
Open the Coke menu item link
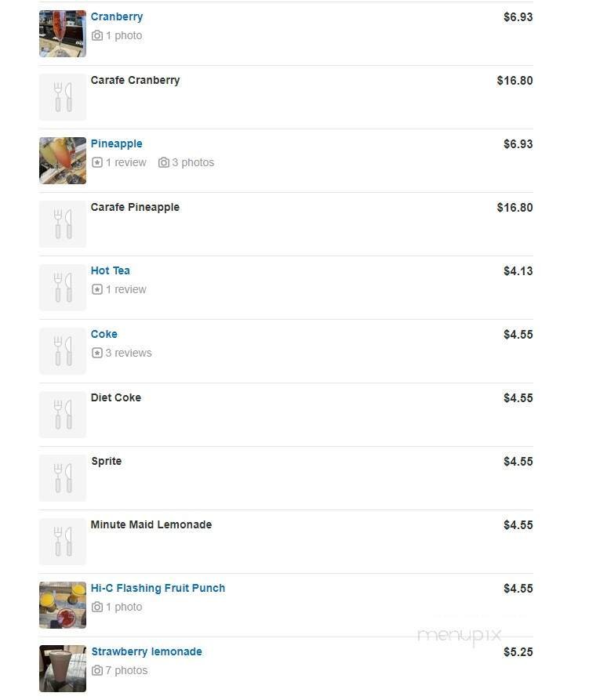[x=104, y=334]
